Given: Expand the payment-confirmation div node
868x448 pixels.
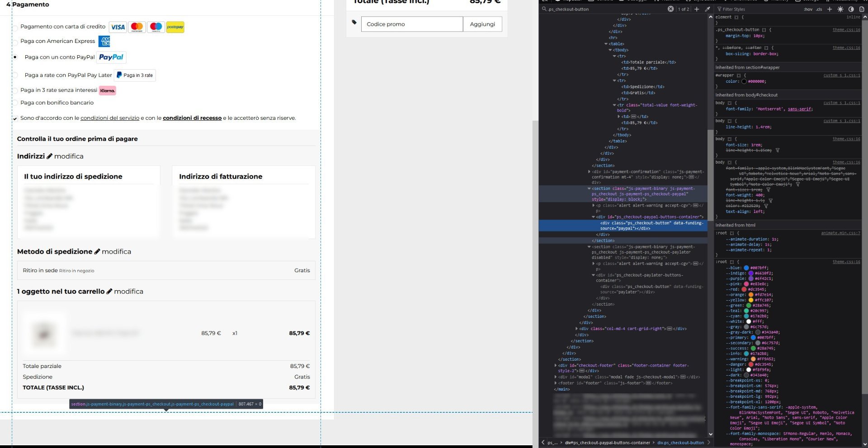Looking at the screenshot, I should click(589, 172).
